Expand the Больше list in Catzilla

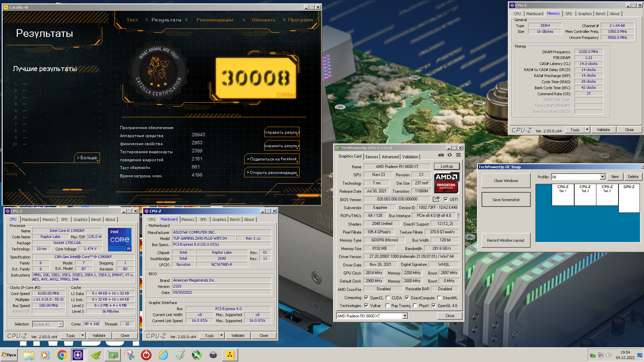pyautogui.click(x=87, y=158)
